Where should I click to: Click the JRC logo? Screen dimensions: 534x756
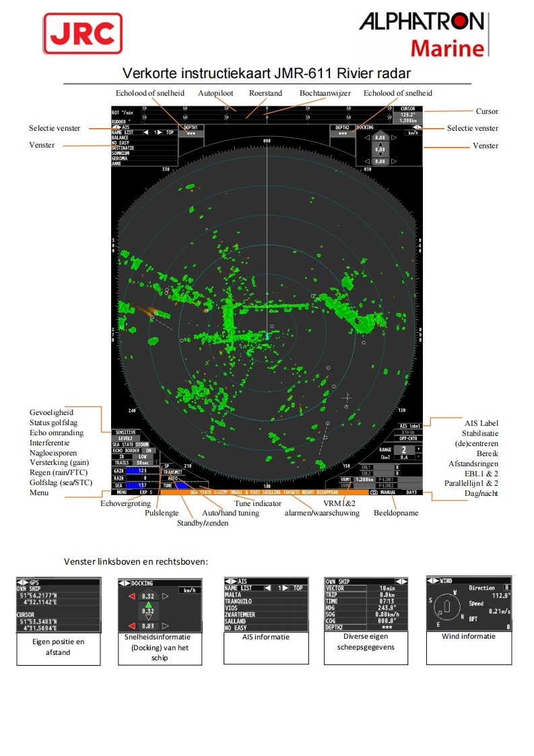[x=83, y=33]
